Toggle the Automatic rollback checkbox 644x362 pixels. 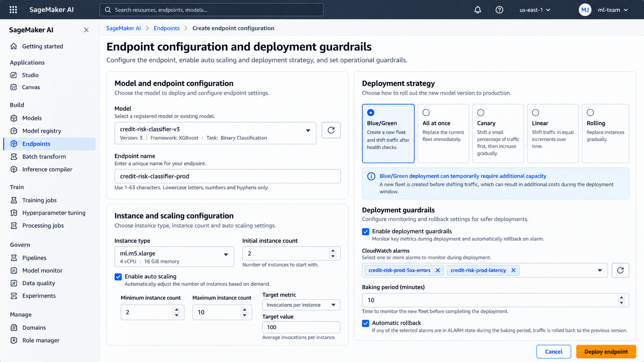coord(366,323)
